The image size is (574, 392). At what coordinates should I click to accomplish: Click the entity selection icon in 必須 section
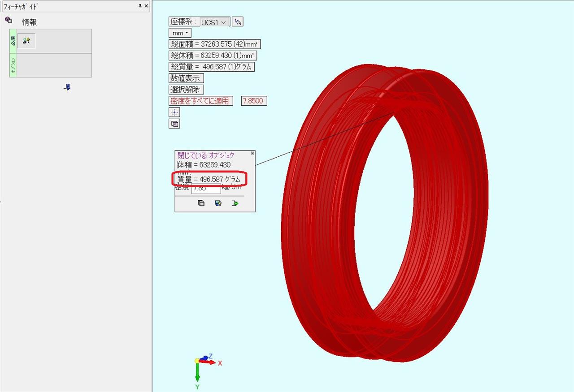coord(26,41)
